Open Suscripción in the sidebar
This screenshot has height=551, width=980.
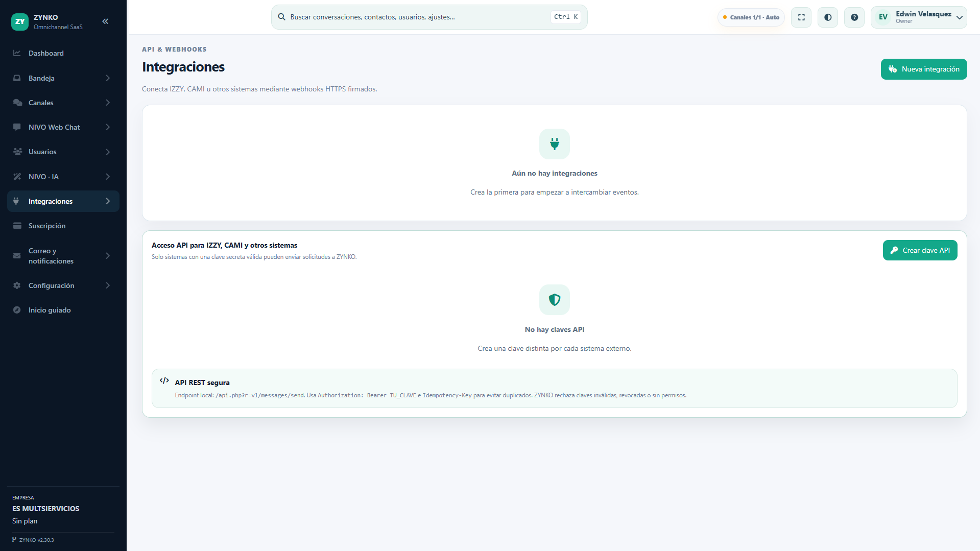(x=63, y=226)
